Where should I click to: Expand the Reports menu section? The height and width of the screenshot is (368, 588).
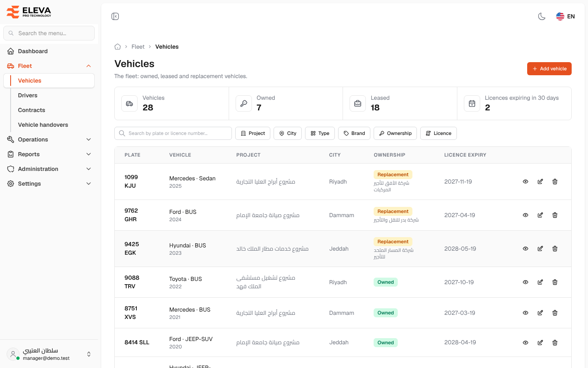49,154
